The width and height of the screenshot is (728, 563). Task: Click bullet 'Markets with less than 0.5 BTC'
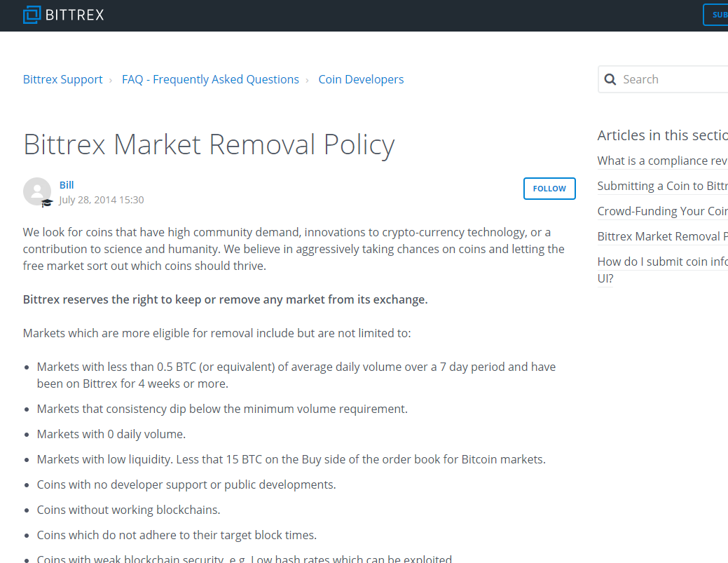[296, 375]
